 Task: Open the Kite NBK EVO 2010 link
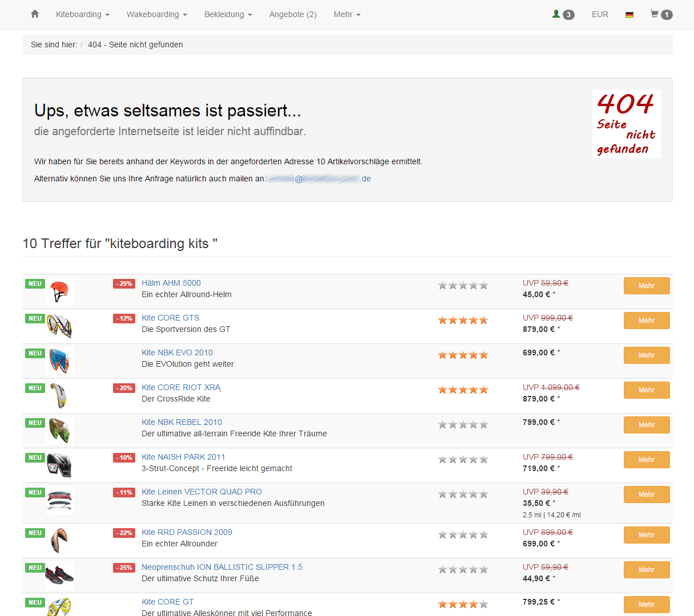point(177,352)
